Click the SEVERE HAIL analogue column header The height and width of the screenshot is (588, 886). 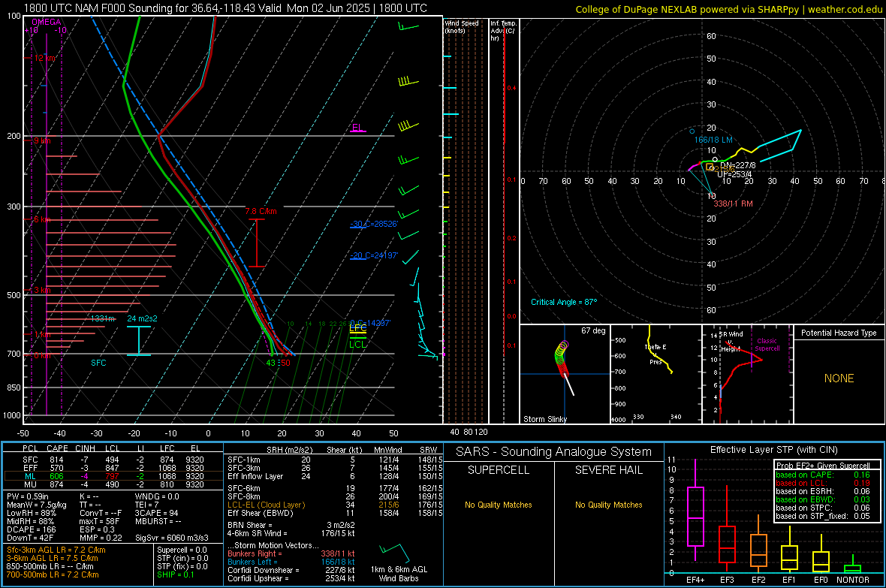click(x=608, y=470)
